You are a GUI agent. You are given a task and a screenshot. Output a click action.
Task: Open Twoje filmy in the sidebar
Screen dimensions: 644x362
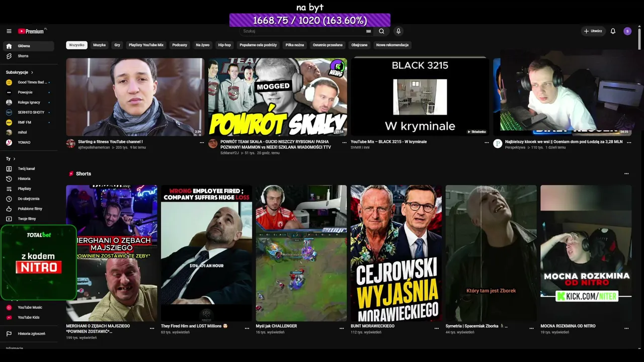click(x=29, y=219)
